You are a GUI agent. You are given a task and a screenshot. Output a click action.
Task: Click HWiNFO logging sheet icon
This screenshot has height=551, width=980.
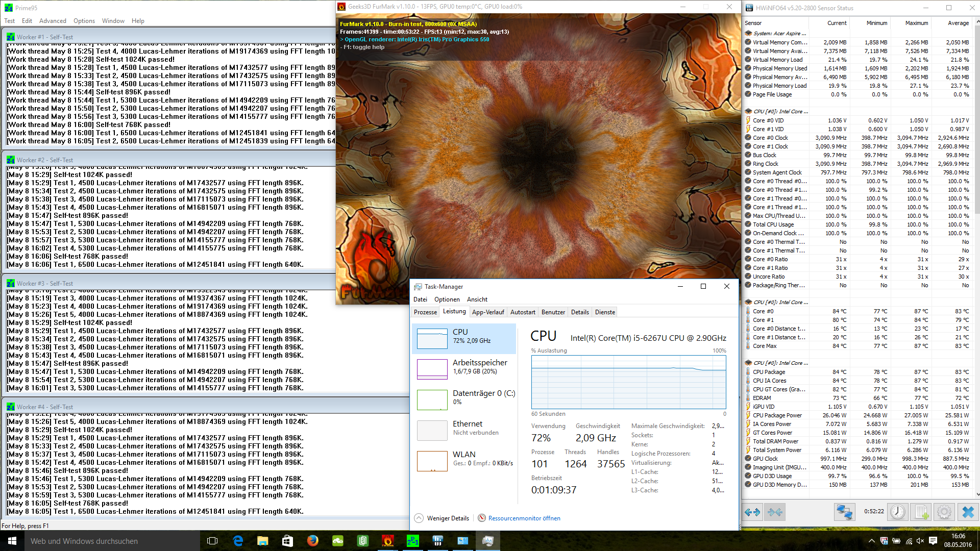921,512
